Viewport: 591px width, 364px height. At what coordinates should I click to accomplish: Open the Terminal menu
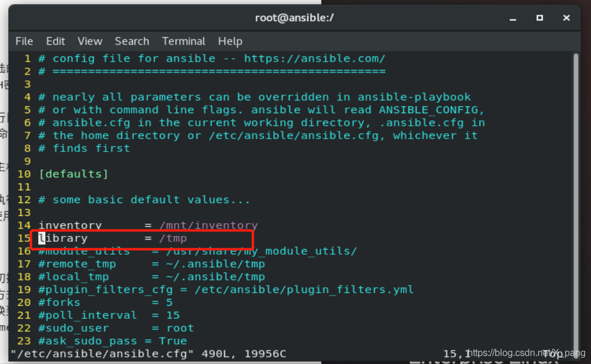click(x=183, y=41)
